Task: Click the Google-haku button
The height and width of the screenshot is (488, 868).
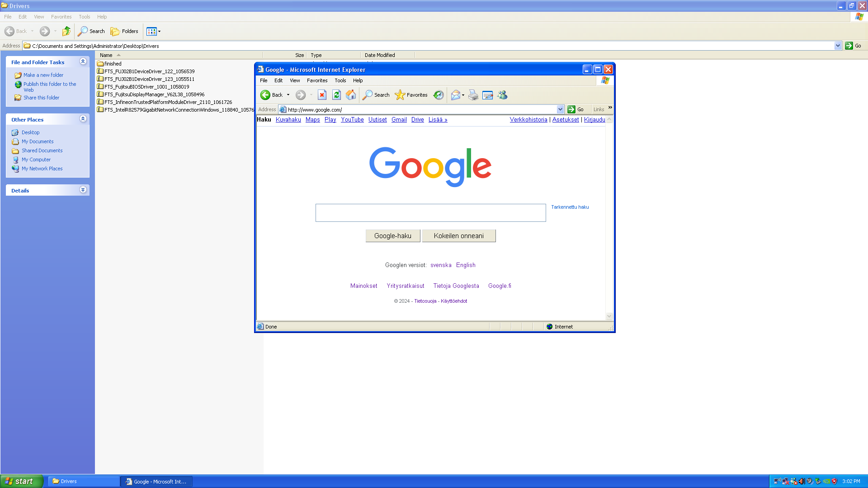Action: click(x=393, y=236)
